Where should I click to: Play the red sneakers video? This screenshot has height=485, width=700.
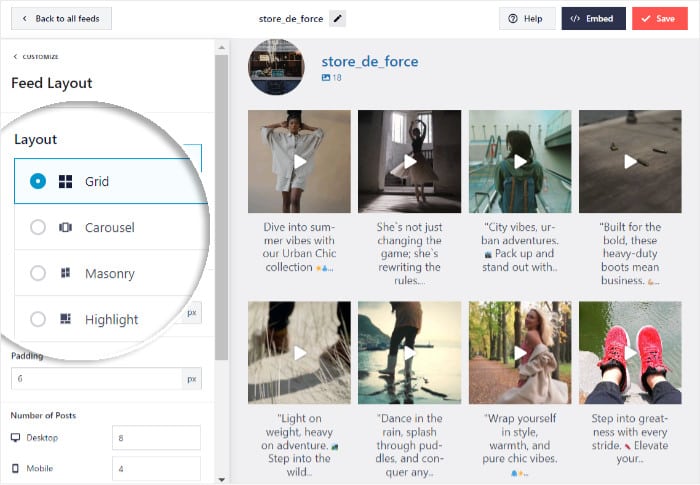coord(630,353)
